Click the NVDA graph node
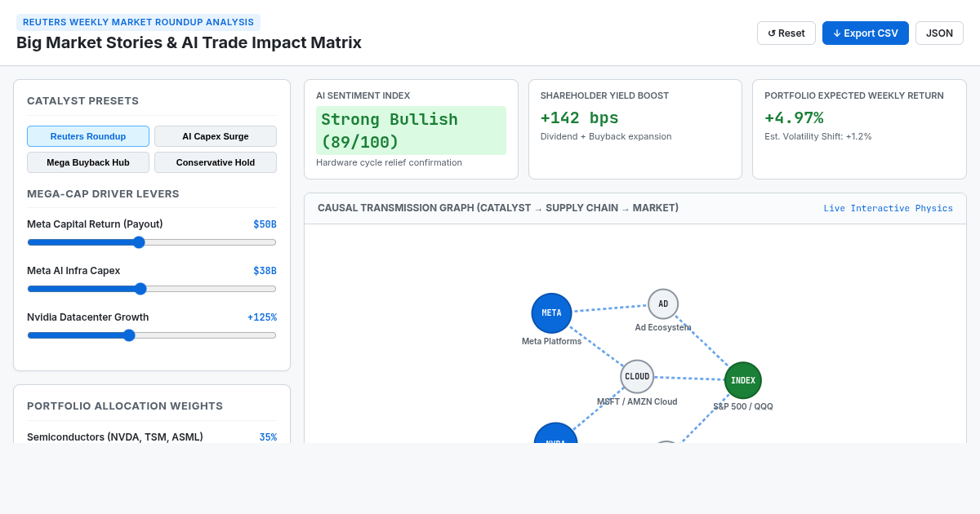Viewport: 980px width, 514px height. 556,433
